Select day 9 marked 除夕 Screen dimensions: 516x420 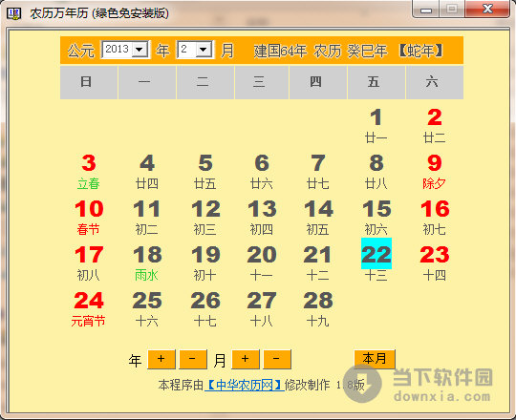point(435,172)
